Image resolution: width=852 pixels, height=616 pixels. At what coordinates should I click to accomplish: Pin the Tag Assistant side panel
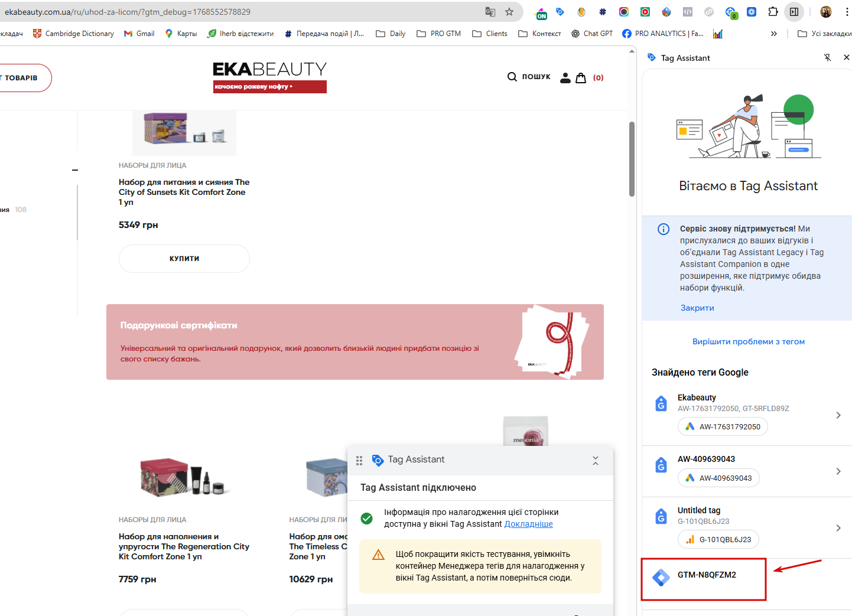tap(827, 57)
